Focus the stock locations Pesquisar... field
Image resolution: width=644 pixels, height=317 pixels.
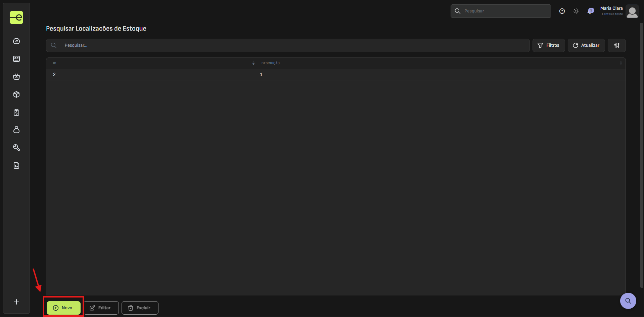pos(288,45)
